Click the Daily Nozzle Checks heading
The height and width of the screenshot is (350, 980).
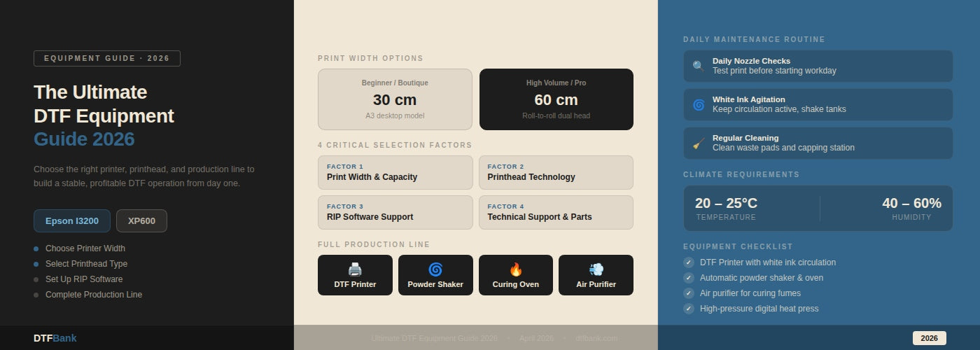tap(751, 61)
